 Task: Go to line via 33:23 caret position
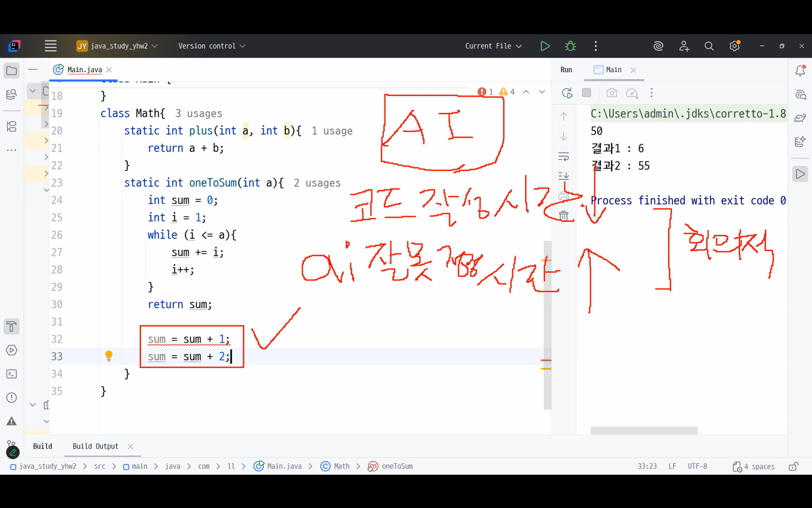pyautogui.click(x=647, y=466)
